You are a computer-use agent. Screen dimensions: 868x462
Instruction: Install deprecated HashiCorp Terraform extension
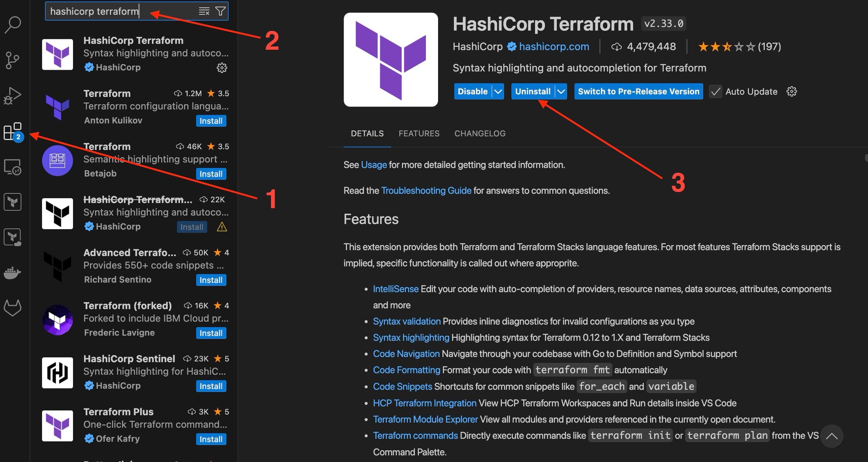pyautogui.click(x=192, y=227)
